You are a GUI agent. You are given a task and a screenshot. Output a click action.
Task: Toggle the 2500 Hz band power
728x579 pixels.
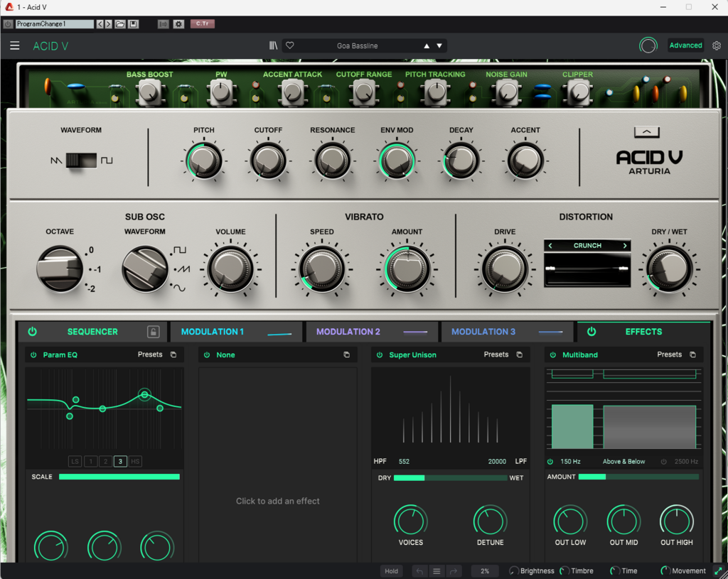click(x=664, y=462)
